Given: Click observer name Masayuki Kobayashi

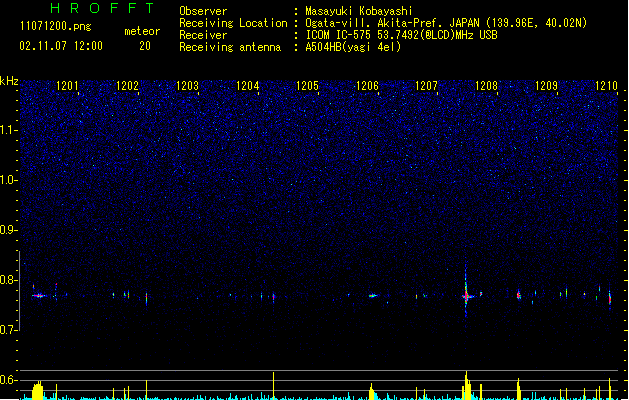Looking at the screenshot, I should pos(359,11).
